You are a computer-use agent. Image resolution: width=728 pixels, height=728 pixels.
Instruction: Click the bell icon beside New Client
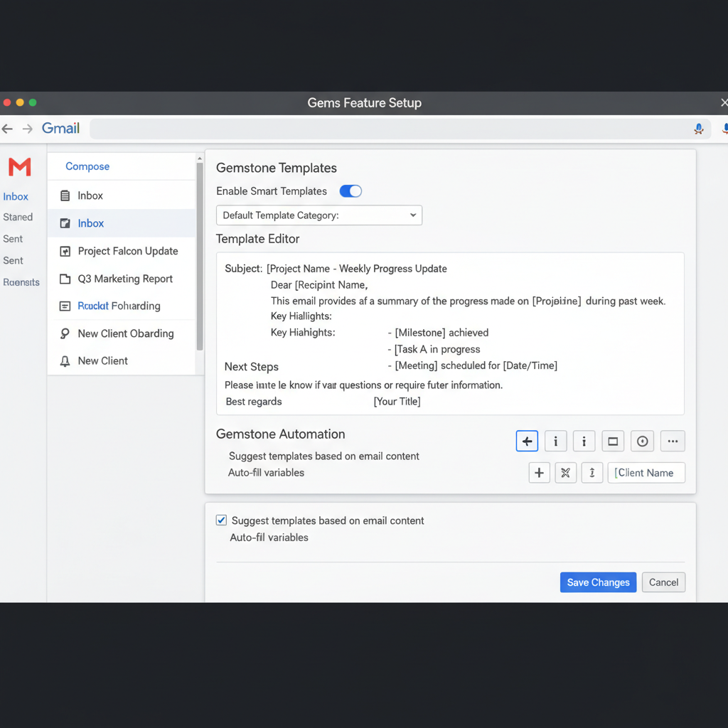pos(65,361)
